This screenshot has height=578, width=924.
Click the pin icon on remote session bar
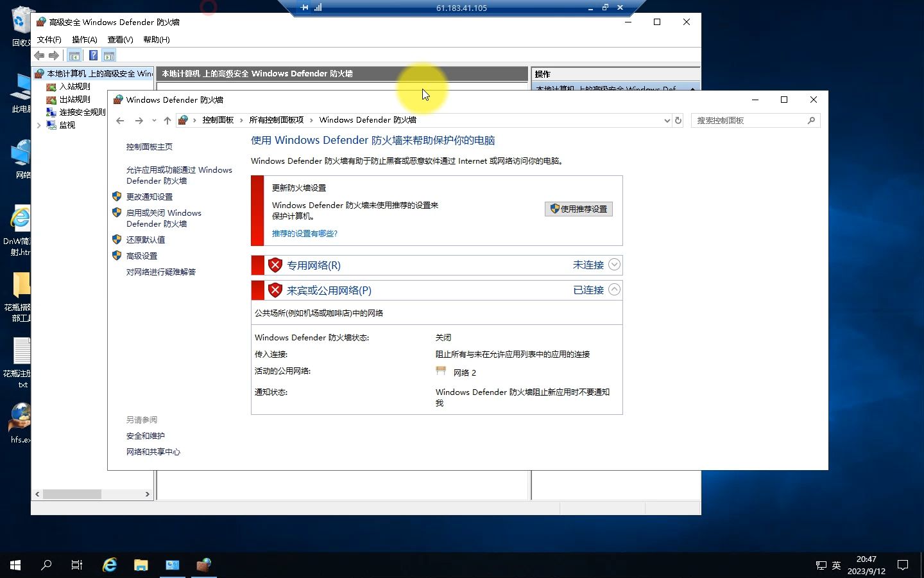[304, 8]
